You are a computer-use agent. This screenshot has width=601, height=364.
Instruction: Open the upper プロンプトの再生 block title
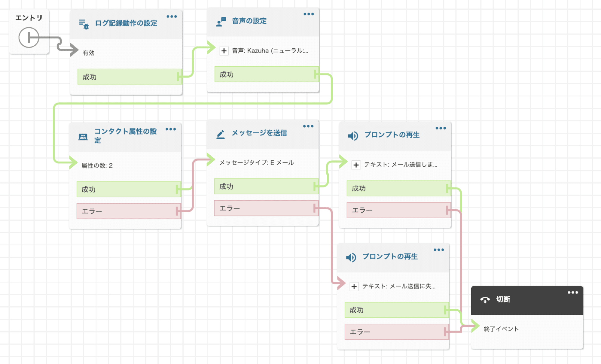392,135
